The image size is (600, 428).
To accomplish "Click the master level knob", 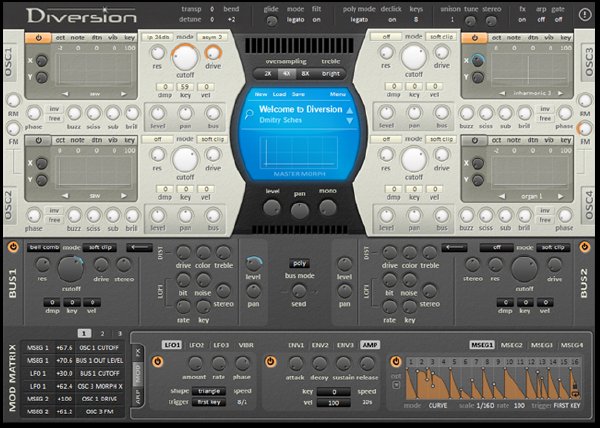I will (x=272, y=208).
